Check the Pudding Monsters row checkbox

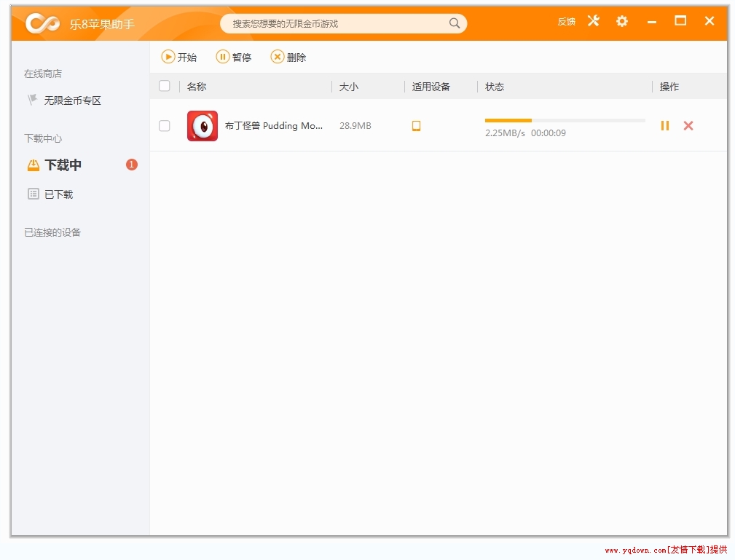point(165,126)
